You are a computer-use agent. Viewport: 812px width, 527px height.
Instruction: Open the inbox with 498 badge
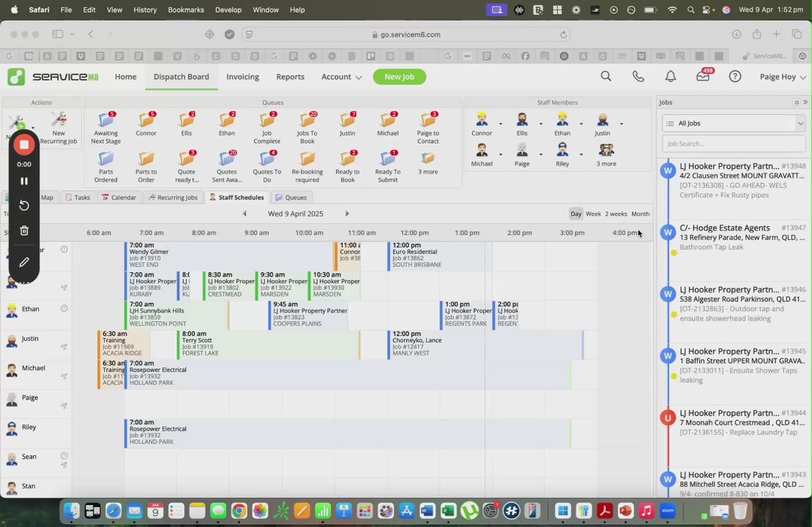coord(703,76)
